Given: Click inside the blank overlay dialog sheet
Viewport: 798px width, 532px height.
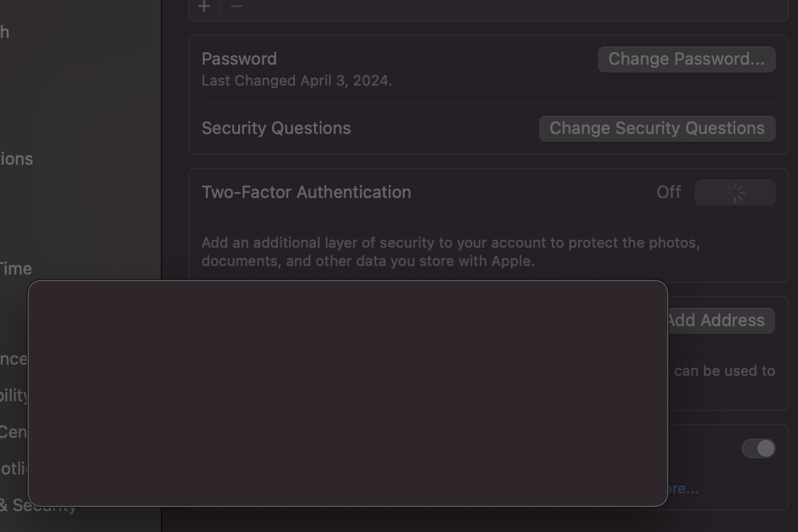Looking at the screenshot, I should tap(347, 393).
